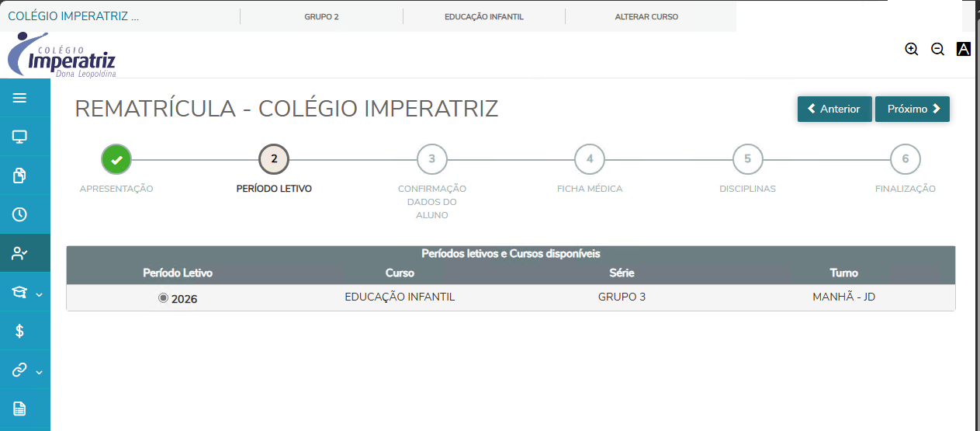
Task: Click the chain link icon in sidebar
Action: coord(19,370)
